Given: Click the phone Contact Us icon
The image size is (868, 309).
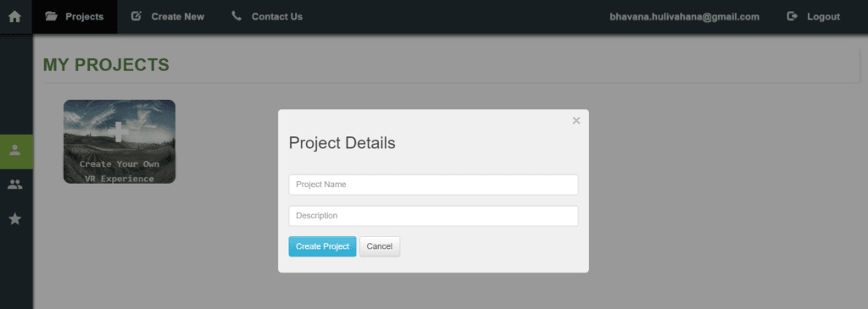Looking at the screenshot, I should [x=237, y=16].
